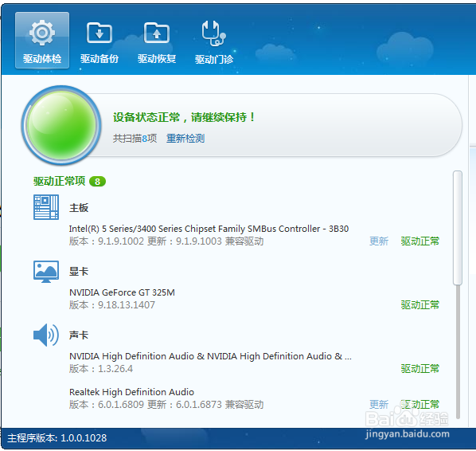Click NVIDIA High Definition Audio entry
This screenshot has width=476, height=451.
(x=210, y=356)
